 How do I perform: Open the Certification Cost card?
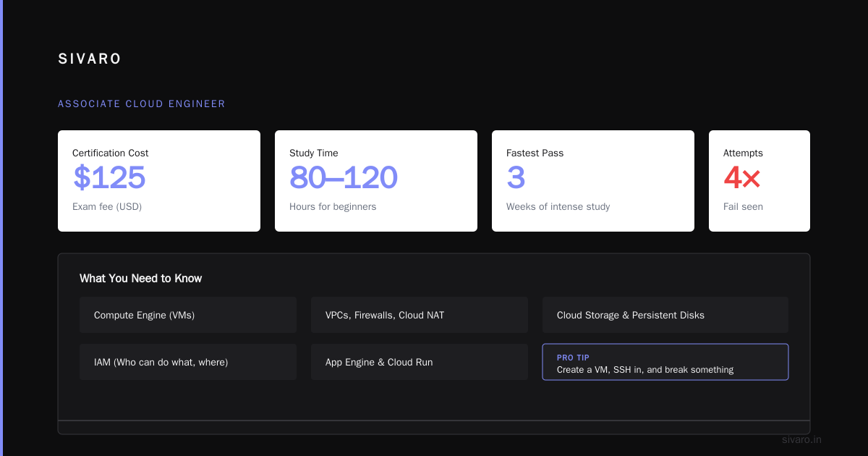pos(159,181)
